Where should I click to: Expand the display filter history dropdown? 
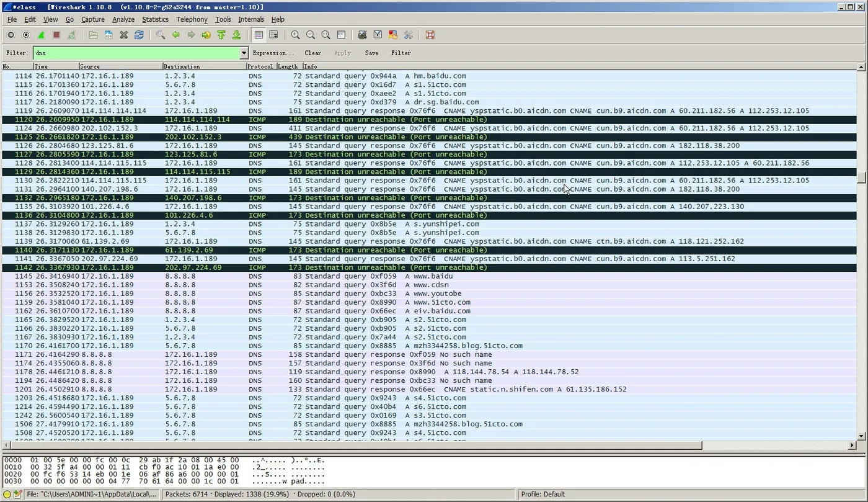pos(244,53)
